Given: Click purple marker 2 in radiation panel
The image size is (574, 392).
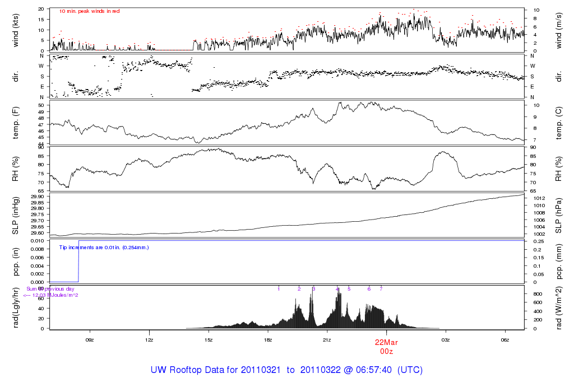Looking at the screenshot, I should [299, 289].
